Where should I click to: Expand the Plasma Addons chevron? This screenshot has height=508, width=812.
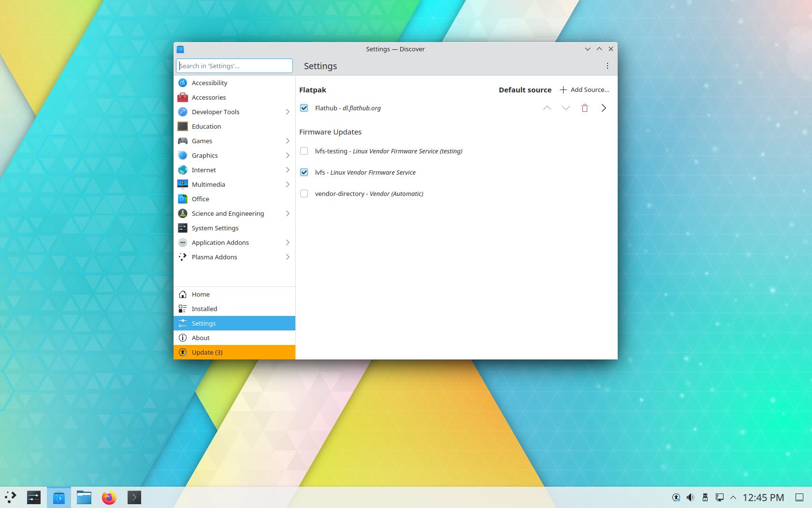pos(288,257)
